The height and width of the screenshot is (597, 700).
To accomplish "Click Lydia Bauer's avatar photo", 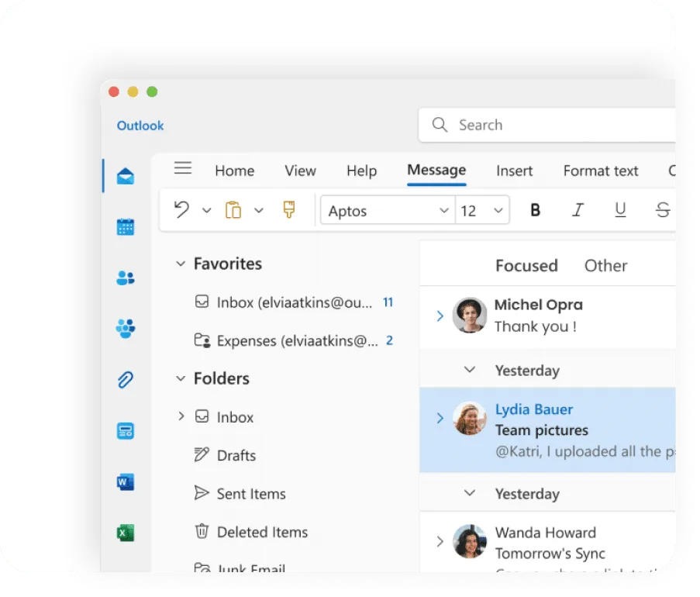I will click(470, 418).
